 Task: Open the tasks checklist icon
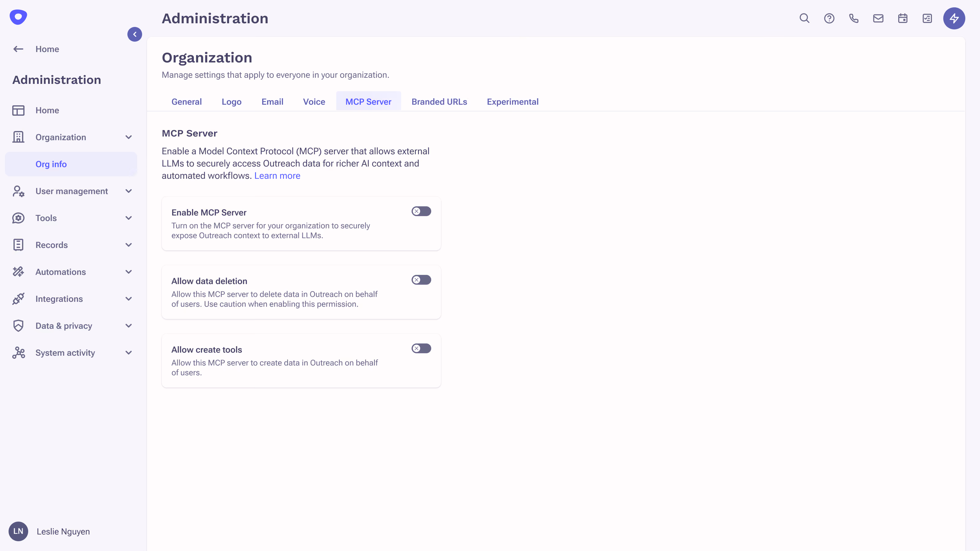(927, 18)
